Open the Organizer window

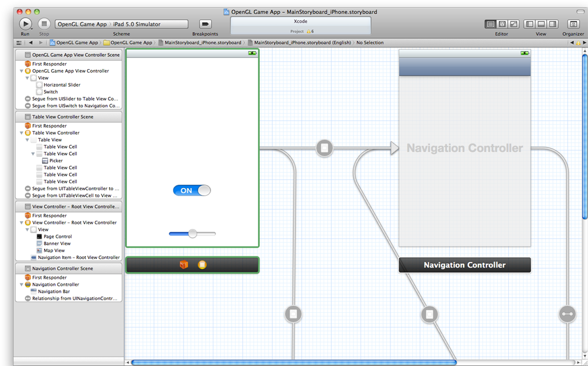pyautogui.click(x=573, y=24)
